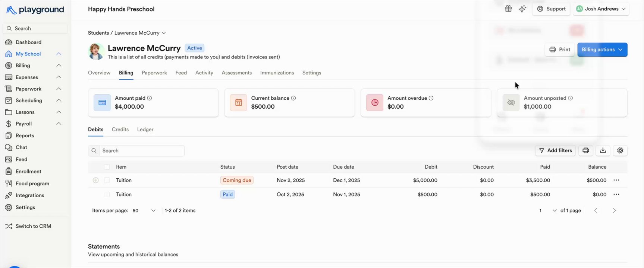Viewport: 644px width, 268px height.
Task: Open the Items per page dropdown
Action: 144,211
